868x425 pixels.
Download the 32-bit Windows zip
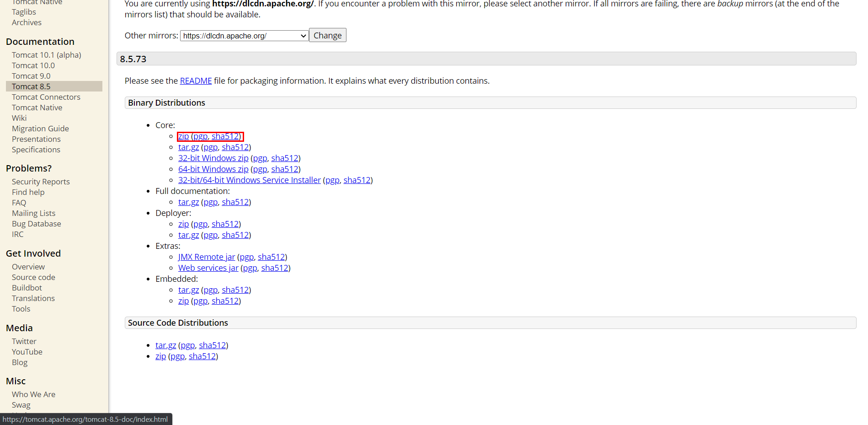pyautogui.click(x=213, y=158)
